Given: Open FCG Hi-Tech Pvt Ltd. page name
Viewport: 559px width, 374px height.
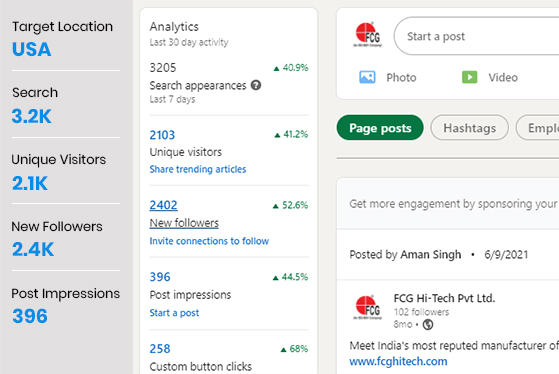Looking at the screenshot, I should point(444,298).
